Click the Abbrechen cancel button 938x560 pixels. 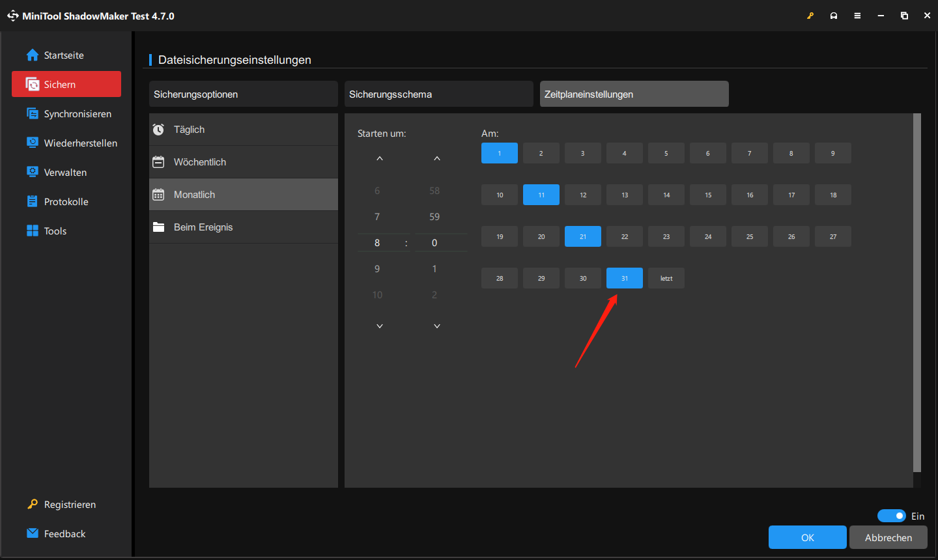(888, 537)
